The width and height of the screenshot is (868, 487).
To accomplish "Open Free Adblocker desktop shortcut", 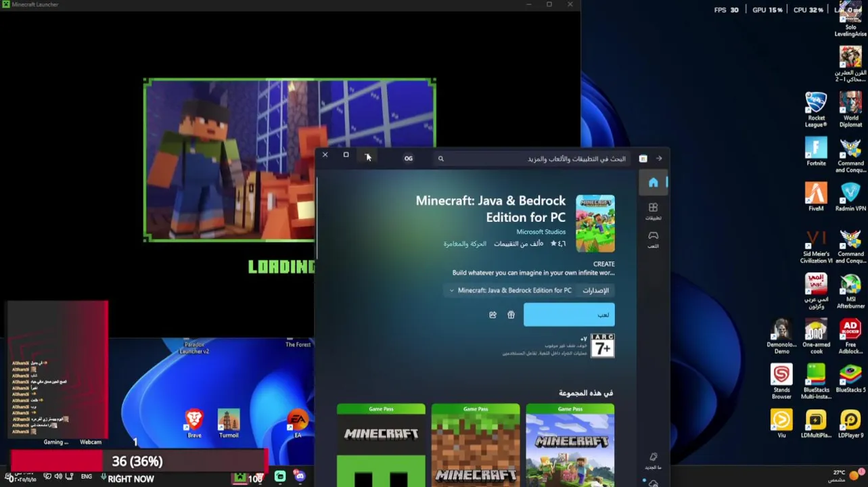I will tap(850, 336).
